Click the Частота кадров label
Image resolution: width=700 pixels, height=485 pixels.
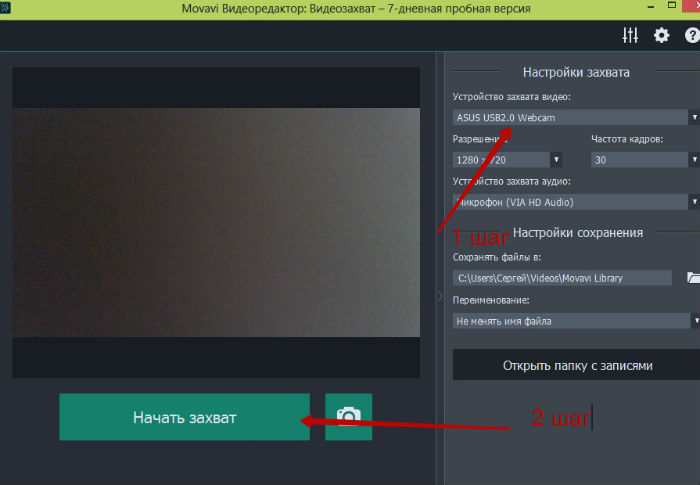pos(627,139)
